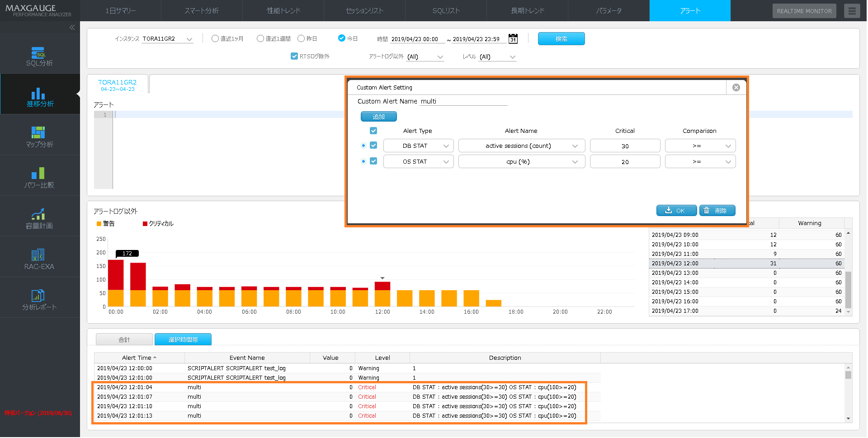Open the レベル (All) dropdown
The height and width of the screenshot is (438, 868).
tap(498, 57)
